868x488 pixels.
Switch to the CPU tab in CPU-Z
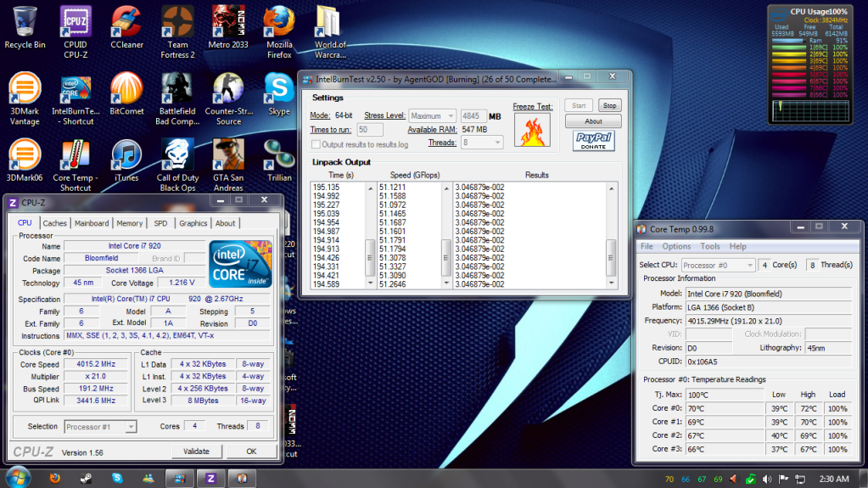coord(25,222)
